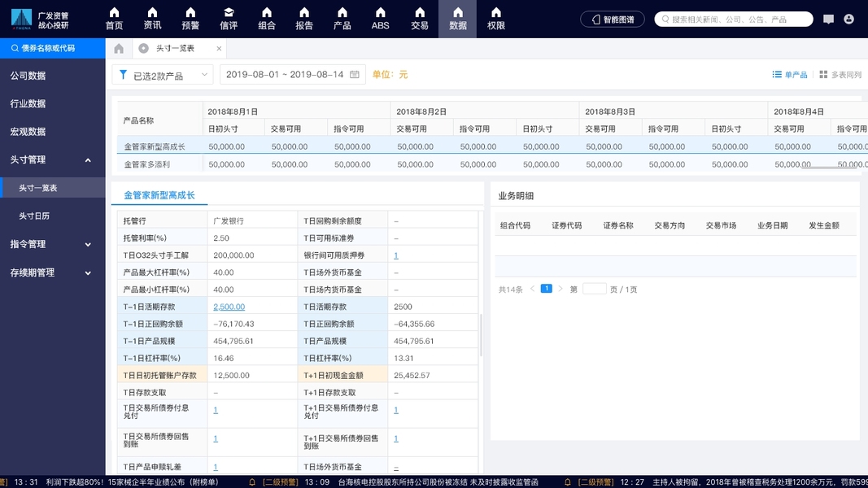Screen dimensions: 868x488
Task: Open the 组合 portfolio section
Action: (267, 19)
